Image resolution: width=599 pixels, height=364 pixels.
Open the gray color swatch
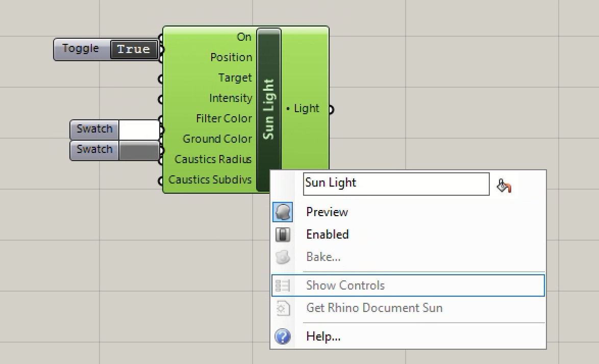[x=139, y=150]
